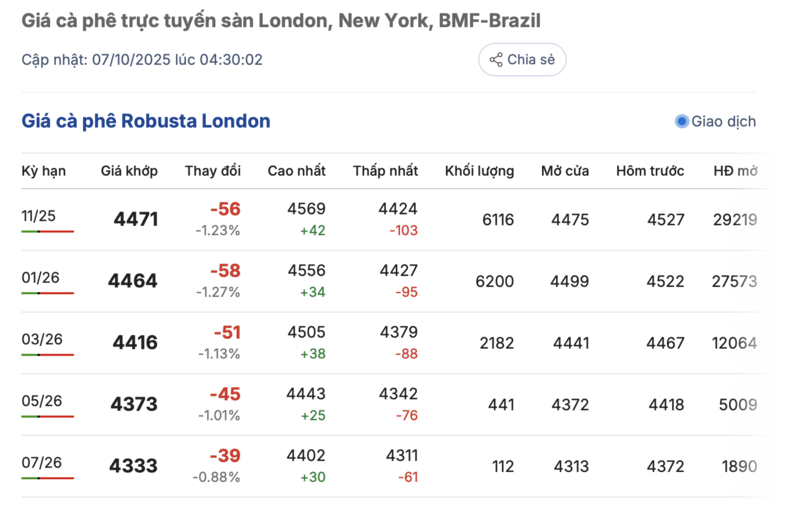Sort by the Kỳ hạn column header
Image resolution: width=800 pixels, height=507 pixels.
[x=44, y=171]
